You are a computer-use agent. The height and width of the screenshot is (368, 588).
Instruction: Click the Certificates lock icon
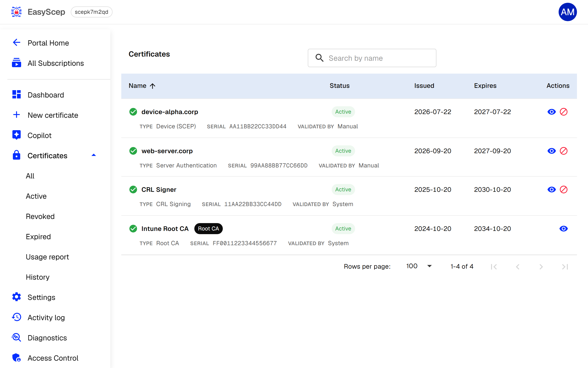[16, 155]
